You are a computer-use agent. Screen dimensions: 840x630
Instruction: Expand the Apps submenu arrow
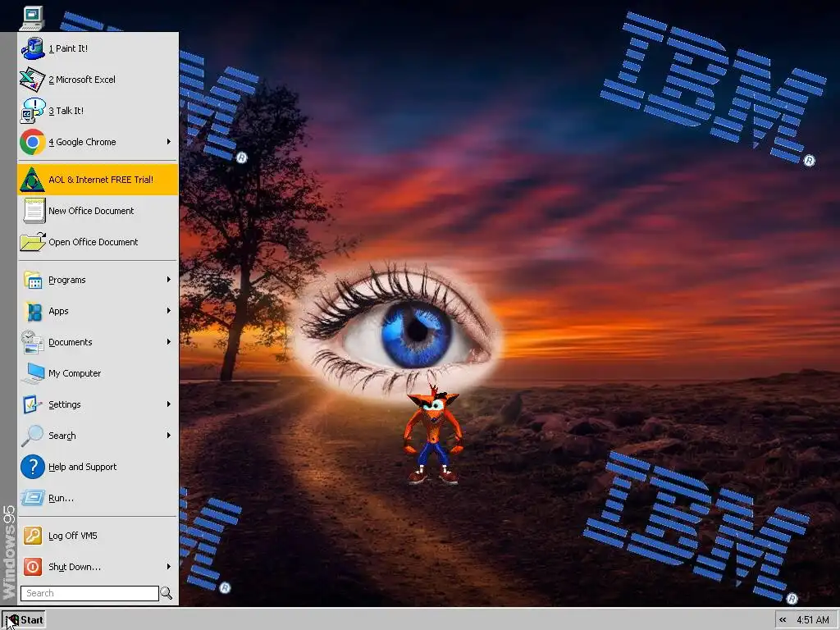(169, 311)
